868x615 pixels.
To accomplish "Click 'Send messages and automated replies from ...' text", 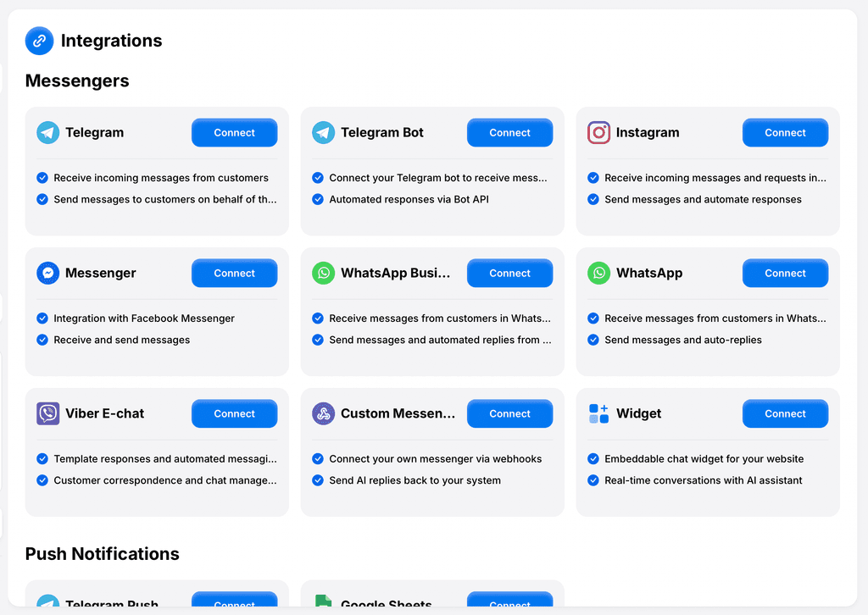I will pyautogui.click(x=440, y=340).
